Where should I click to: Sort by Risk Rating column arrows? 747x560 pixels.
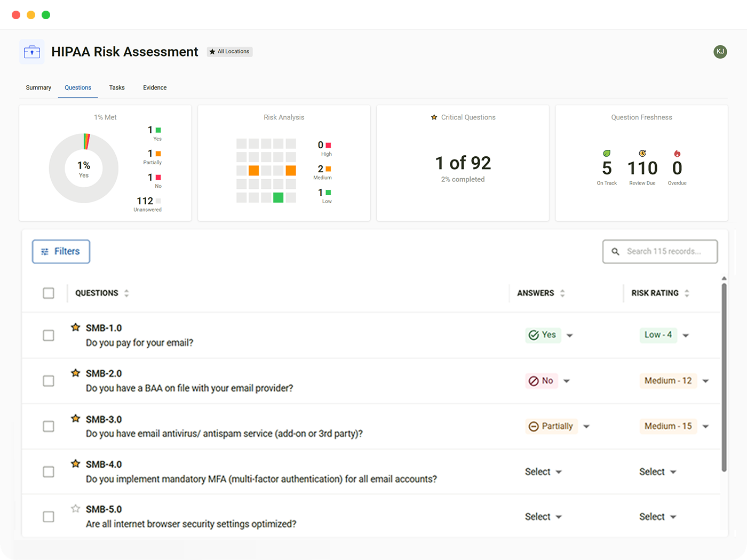click(x=687, y=293)
